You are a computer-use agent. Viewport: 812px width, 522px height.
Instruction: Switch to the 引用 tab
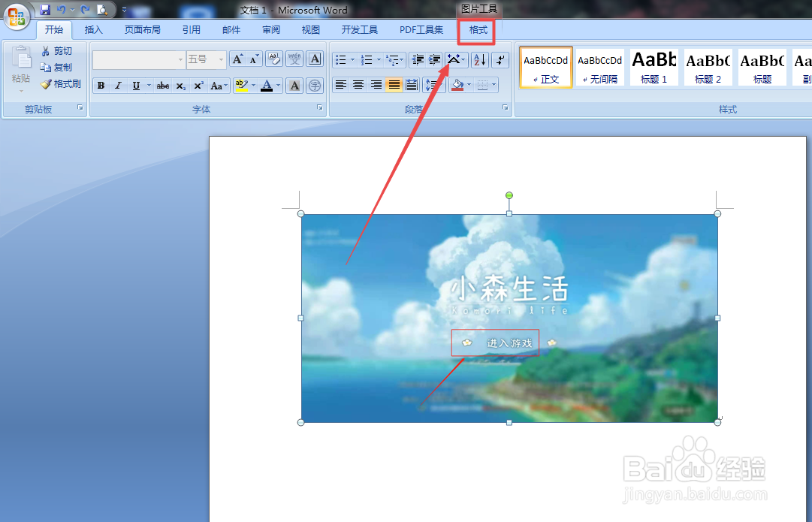(x=191, y=29)
